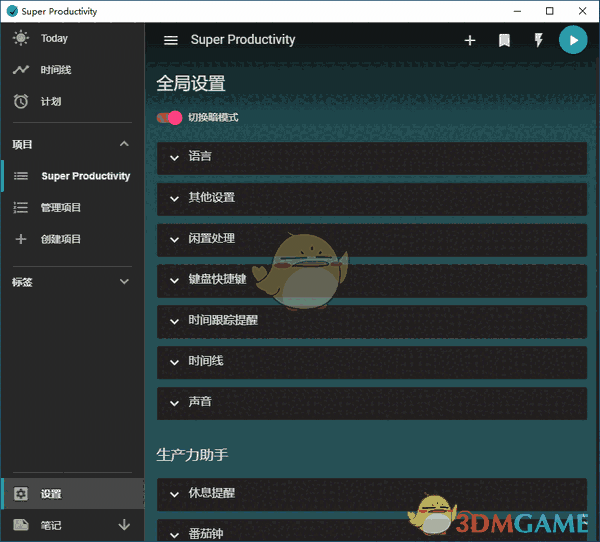
Task: Open 计划 in the sidebar
Action: tap(72, 101)
